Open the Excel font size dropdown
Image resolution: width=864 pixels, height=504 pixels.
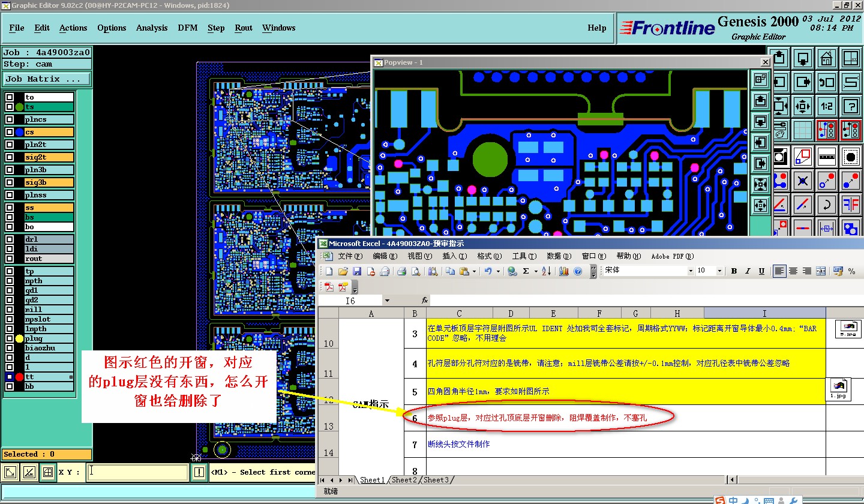(x=719, y=271)
